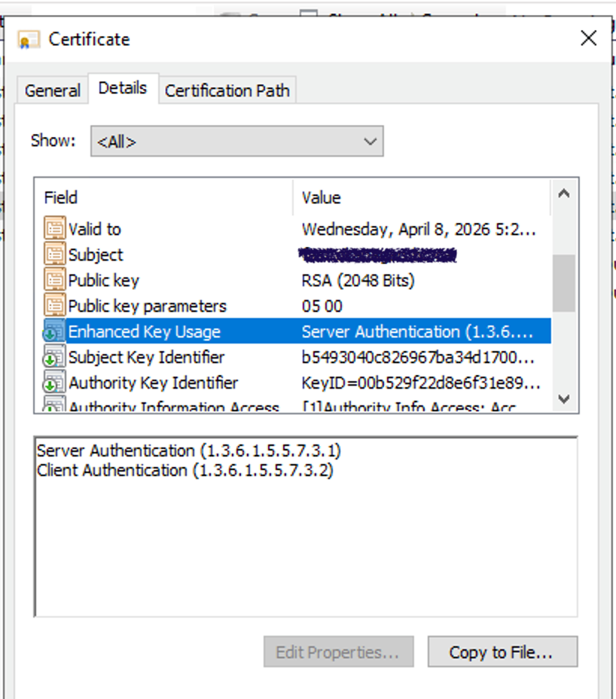The image size is (616, 699).
Task: Click the Field column header
Action: tap(61, 197)
